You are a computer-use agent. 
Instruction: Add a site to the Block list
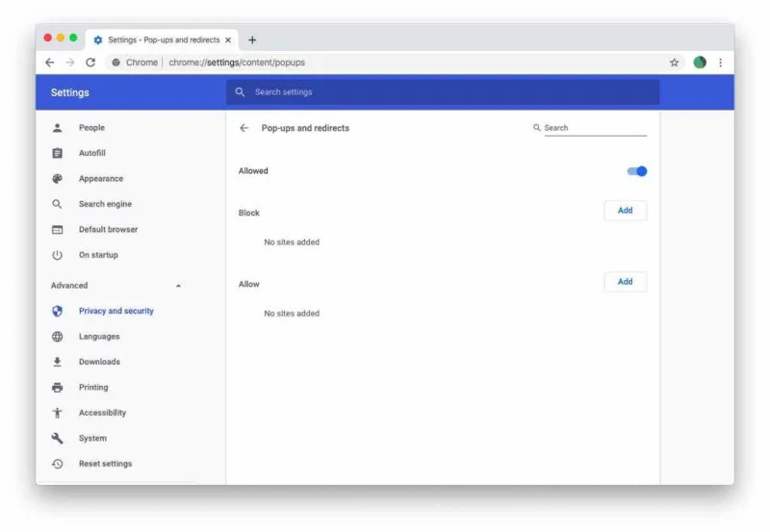click(x=625, y=211)
